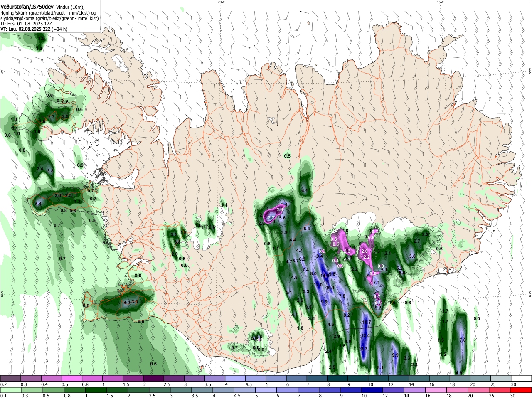Click the 7.4 precipitation value
The image size is (532, 399).
305,270
